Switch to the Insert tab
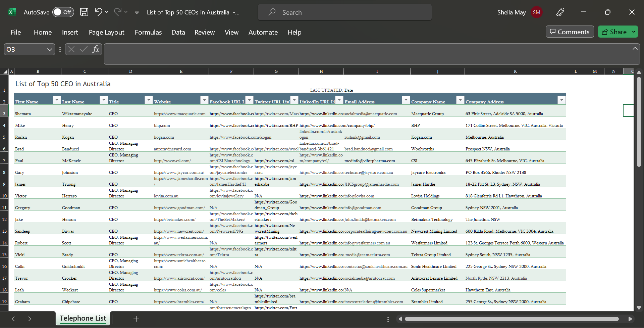Screen dimensions: 644x328 pos(70,32)
